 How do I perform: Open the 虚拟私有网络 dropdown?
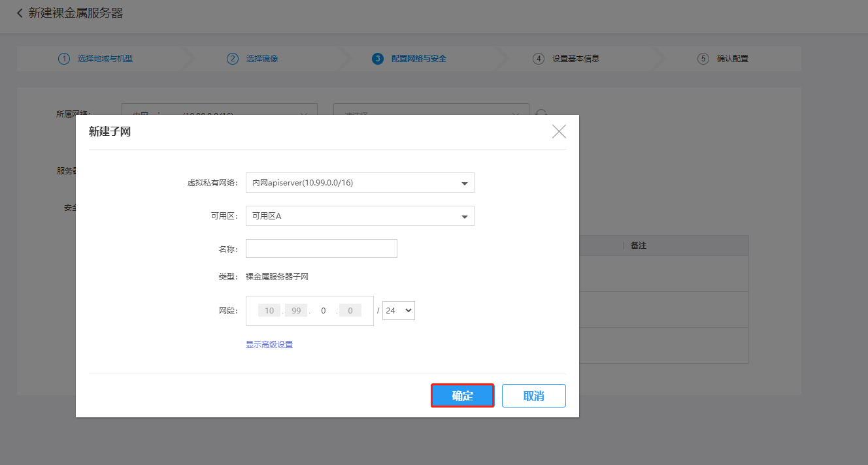coord(359,183)
